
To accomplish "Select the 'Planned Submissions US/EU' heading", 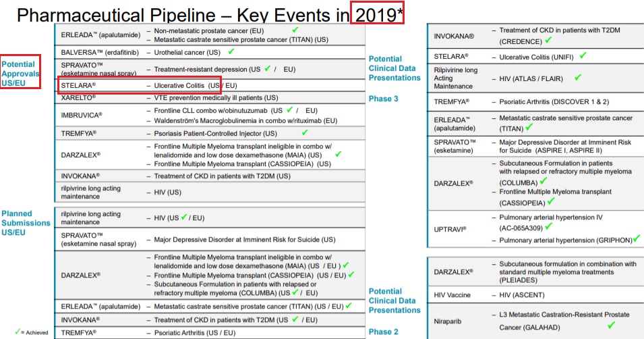I will tap(26, 223).
